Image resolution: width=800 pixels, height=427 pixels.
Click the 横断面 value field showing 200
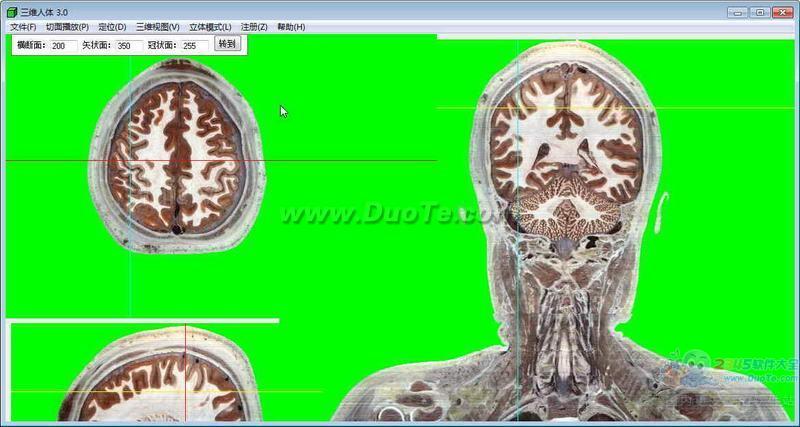pyautogui.click(x=64, y=45)
